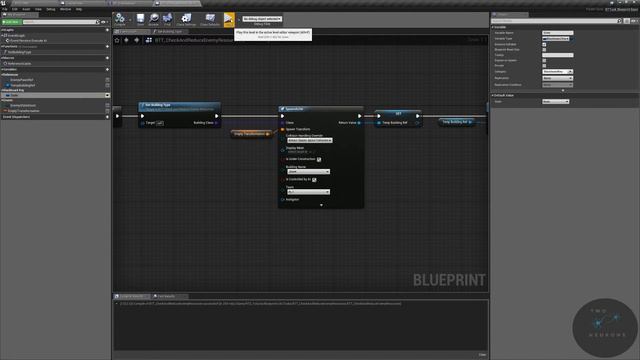Open Class Defaults from the toolbar
This screenshot has height=360, width=640.
[210, 19]
